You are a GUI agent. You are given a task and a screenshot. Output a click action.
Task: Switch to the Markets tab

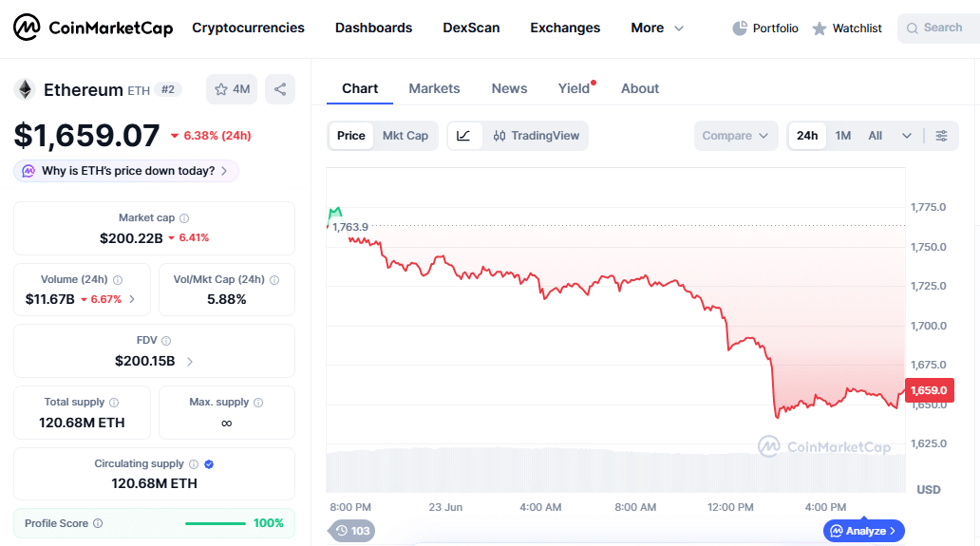tap(434, 88)
